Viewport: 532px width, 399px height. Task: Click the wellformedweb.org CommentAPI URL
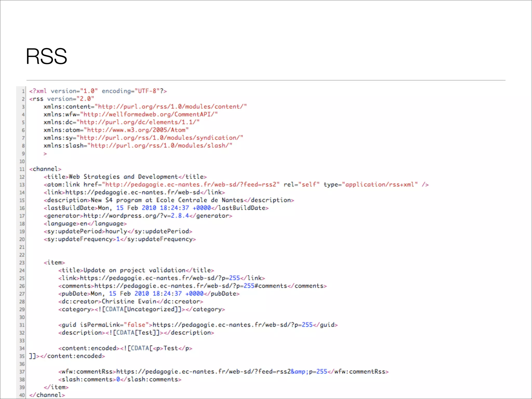[x=149, y=115]
